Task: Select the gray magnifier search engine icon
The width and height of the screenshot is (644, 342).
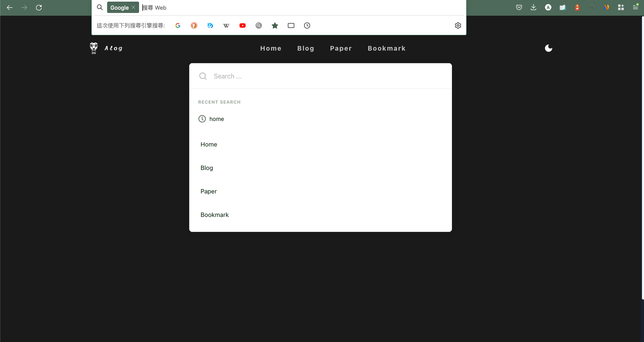Action: 259,25
